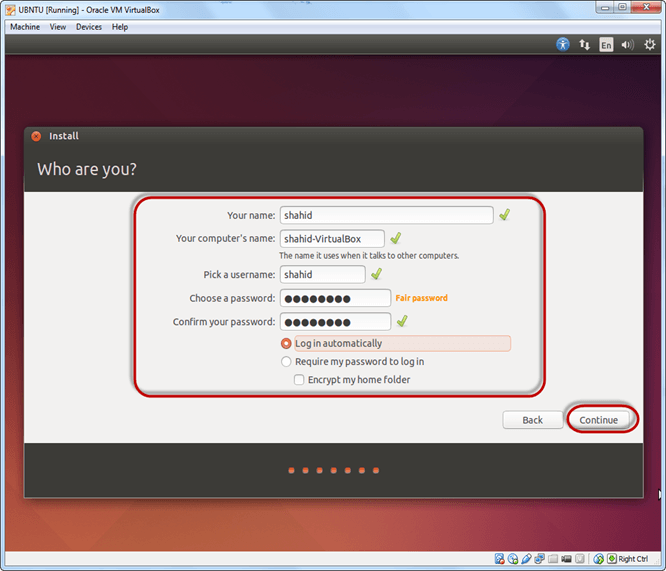
Task: Click the Continue button
Action: tap(599, 420)
